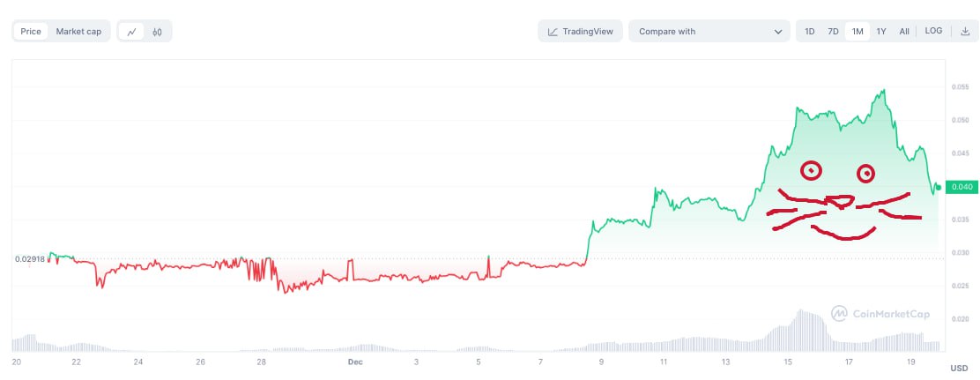
Task: Click the 0.02918 starting price label
Action: [29, 258]
